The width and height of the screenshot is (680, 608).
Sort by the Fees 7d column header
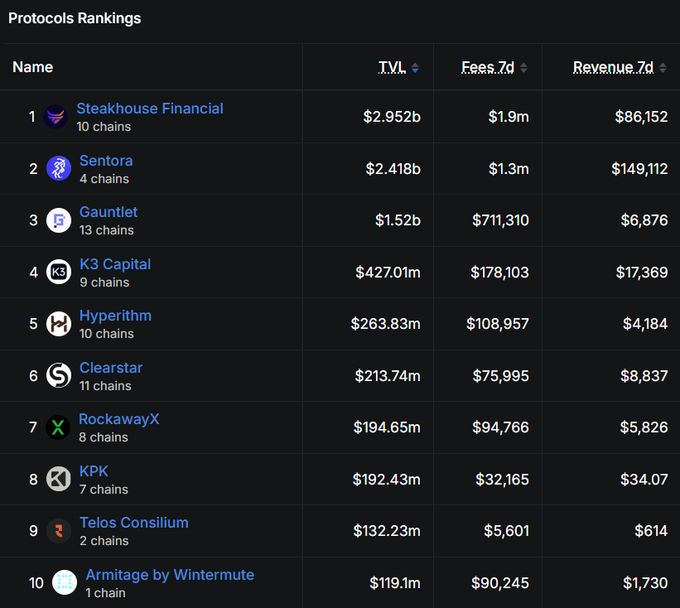[x=488, y=67]
